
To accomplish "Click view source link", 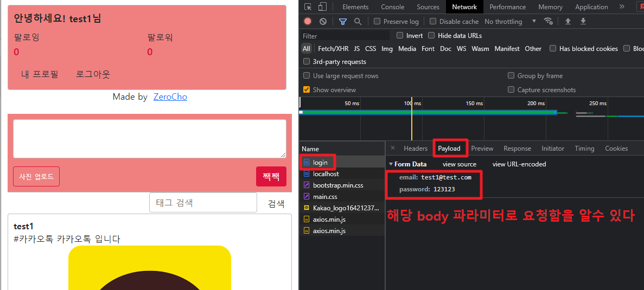I will 459,164.
